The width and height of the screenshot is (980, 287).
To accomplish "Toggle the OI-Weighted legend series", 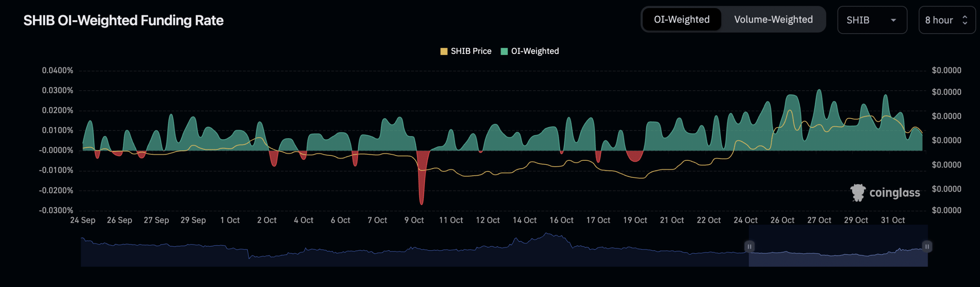I will tap(530, 51).
